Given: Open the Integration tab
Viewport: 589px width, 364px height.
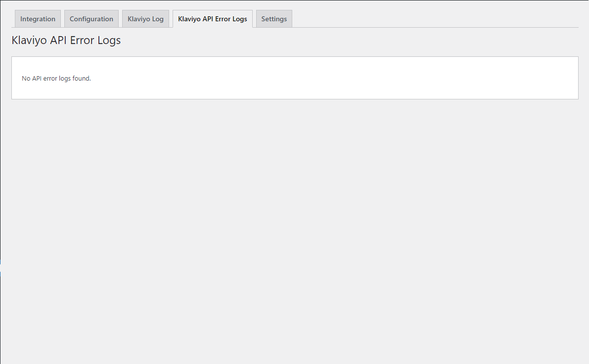Looking at the screenshot, I should click(38, 19).
